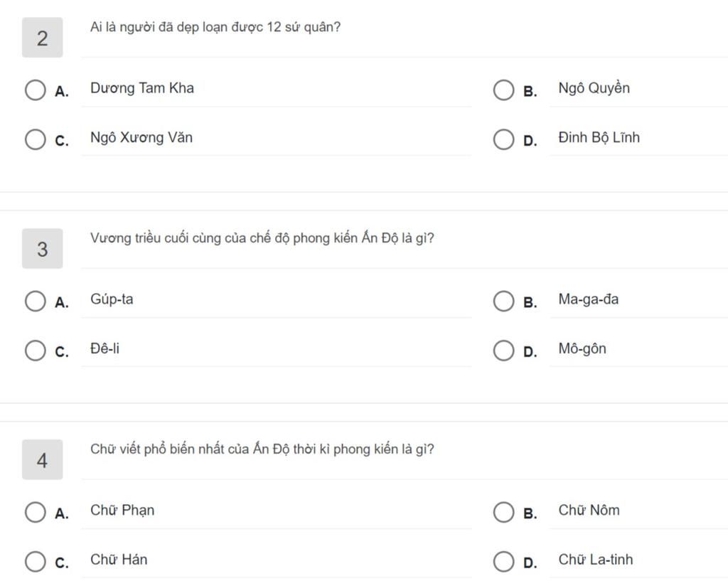The image size is (728, 581).
Task: Choose Chữ Nôm radio button
Action: click(x=504, y=512)
